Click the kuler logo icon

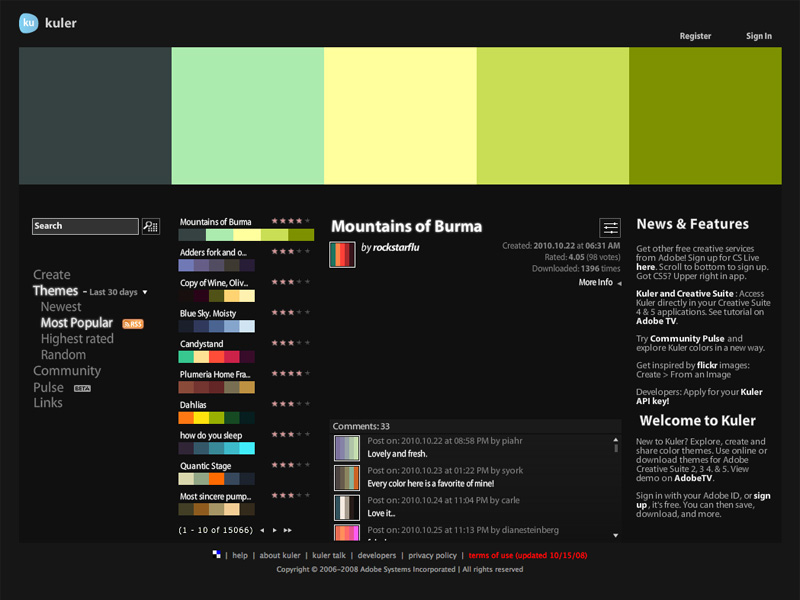coord(29,23)
